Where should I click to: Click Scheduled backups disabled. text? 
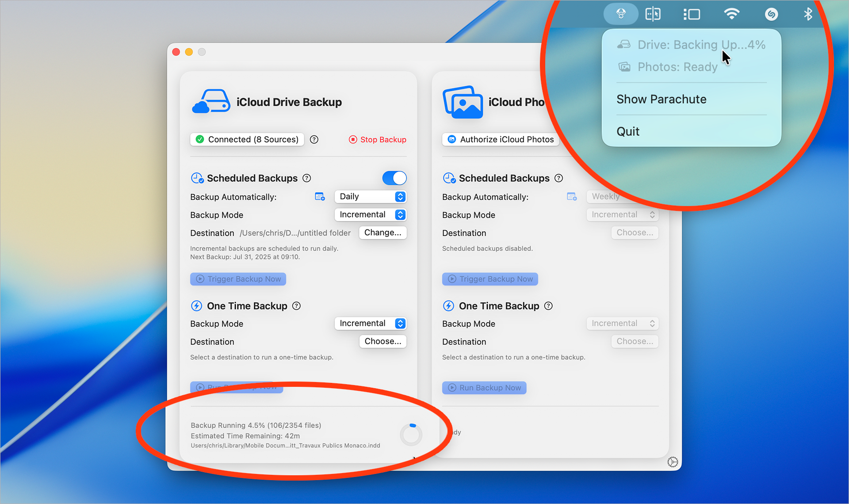tap(488, 248)
